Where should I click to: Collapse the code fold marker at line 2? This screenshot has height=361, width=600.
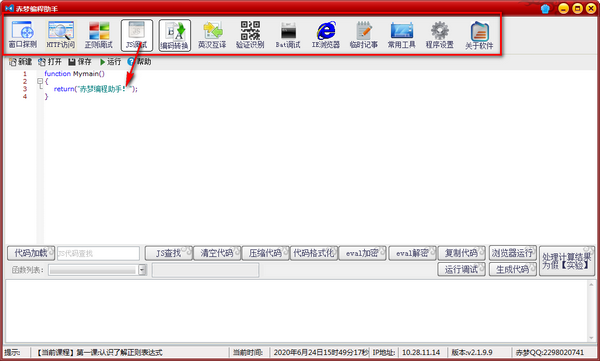pyautogui.click(x=40, y=81)
